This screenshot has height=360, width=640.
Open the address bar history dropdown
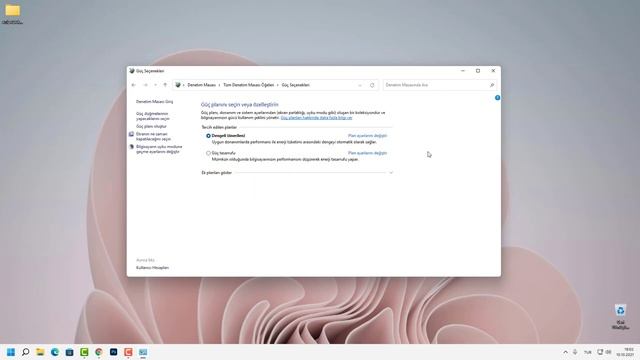(360, 85)
